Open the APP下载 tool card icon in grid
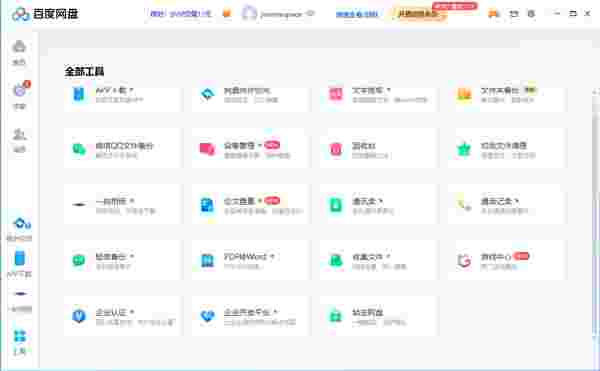This screenshot has width=600, height=371. click(79, 94)
